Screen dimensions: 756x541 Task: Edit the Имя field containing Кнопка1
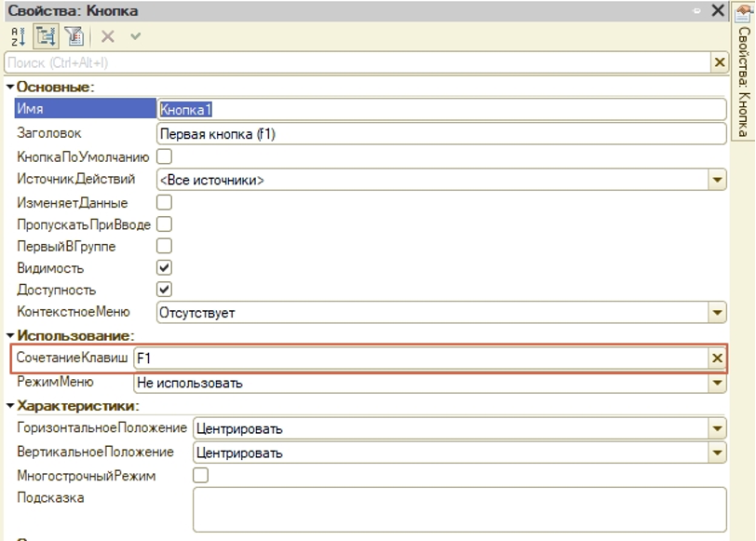tap(441, 110)
